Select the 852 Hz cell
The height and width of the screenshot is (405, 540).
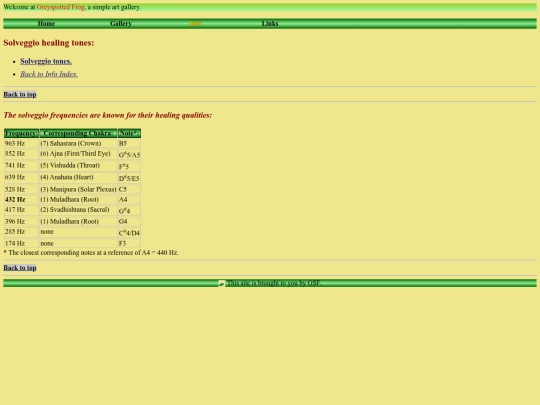pos(21,154)
